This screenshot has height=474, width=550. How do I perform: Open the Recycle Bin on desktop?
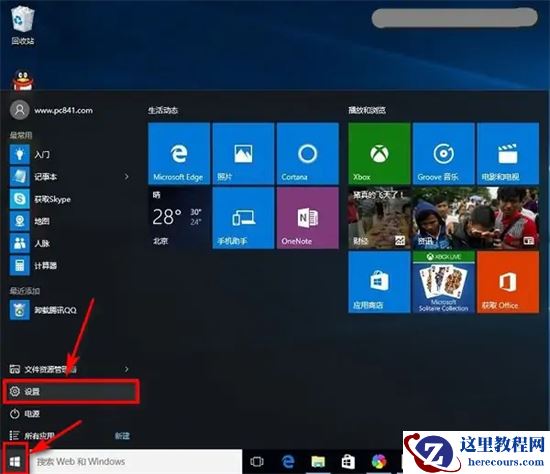click(22, 25)
